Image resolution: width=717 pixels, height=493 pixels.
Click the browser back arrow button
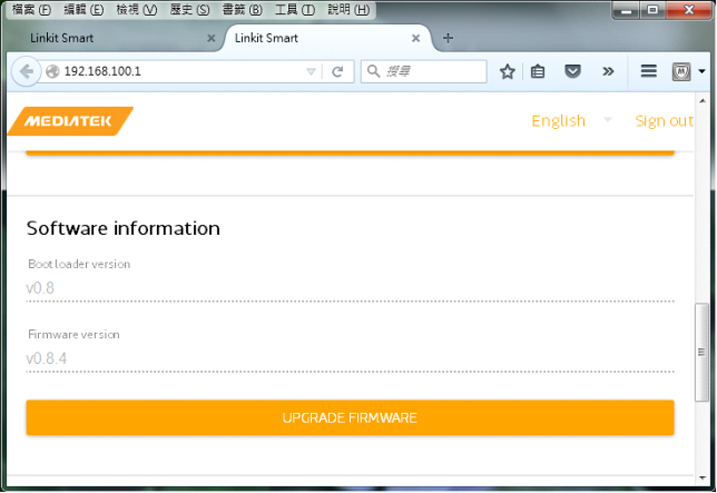tap(27, 71)
